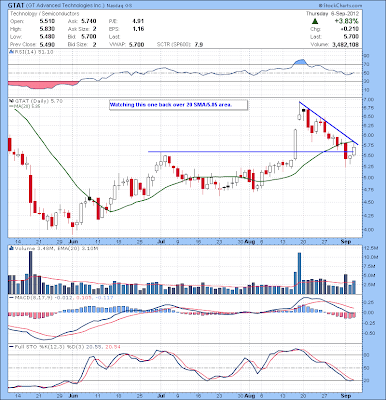Select the Open value 5.510
386x400 pixels.
47,21
